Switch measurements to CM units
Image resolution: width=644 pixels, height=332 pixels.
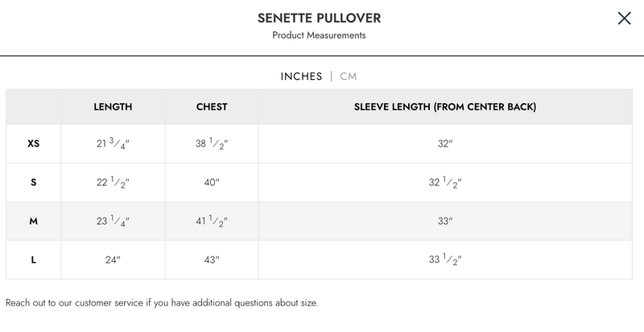(349, 77)
